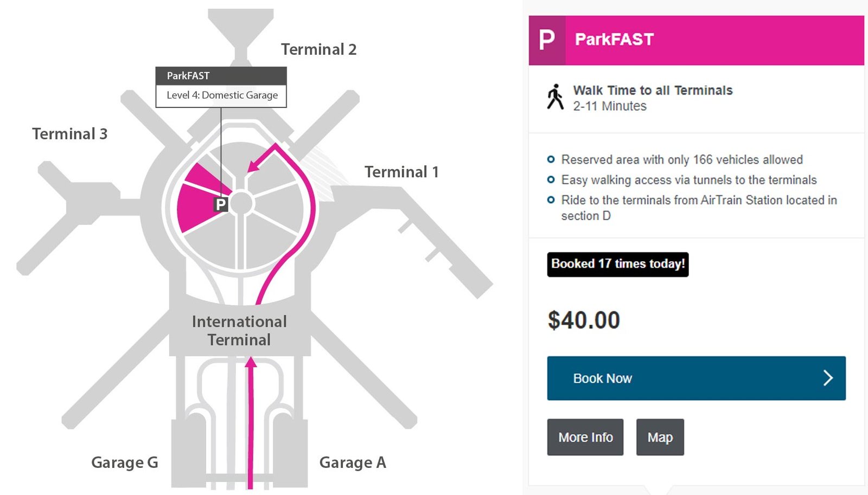The image size is (868, 495).
Task: Select the International Terminal label
Action: click(x=239, y=331)
